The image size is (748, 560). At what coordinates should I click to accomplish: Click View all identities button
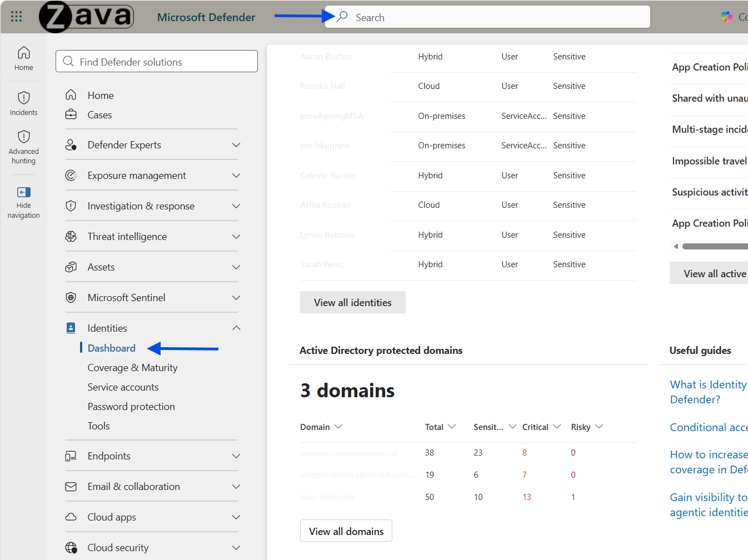[x=353, y=302]
